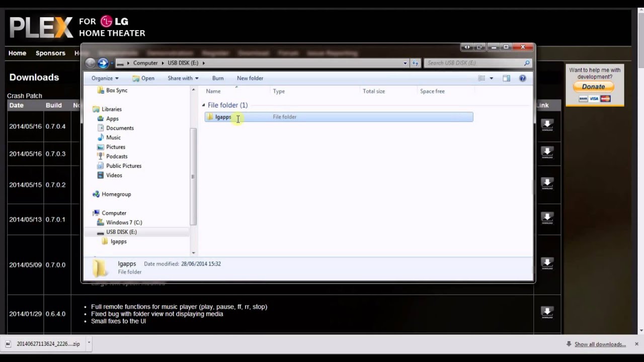Screen dimensions: 644x362
Task: Sort by the Type column header
Action: tap(315, 91)
